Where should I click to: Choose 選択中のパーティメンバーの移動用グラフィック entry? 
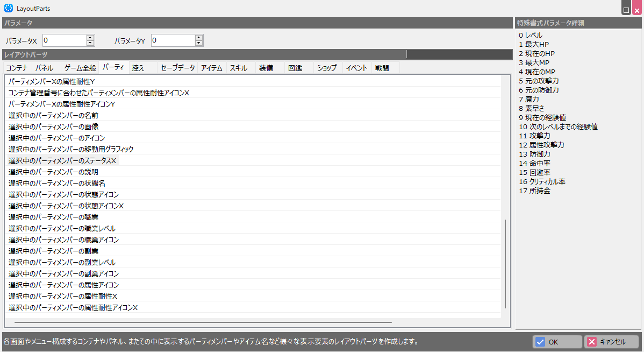point(71,149)
